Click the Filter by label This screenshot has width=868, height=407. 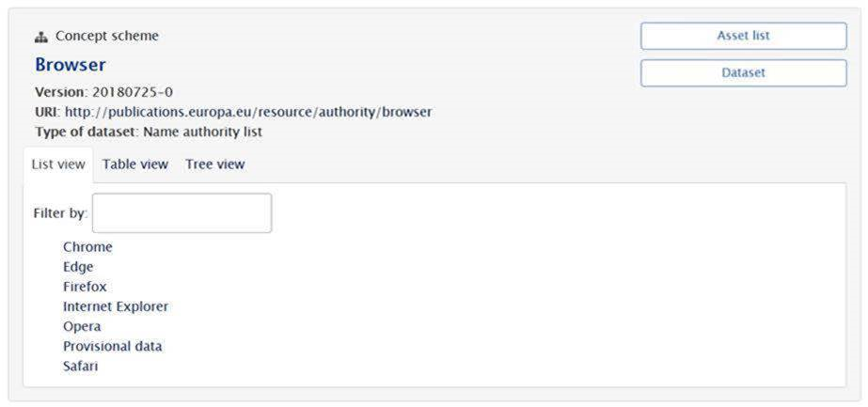pos(60,213)
